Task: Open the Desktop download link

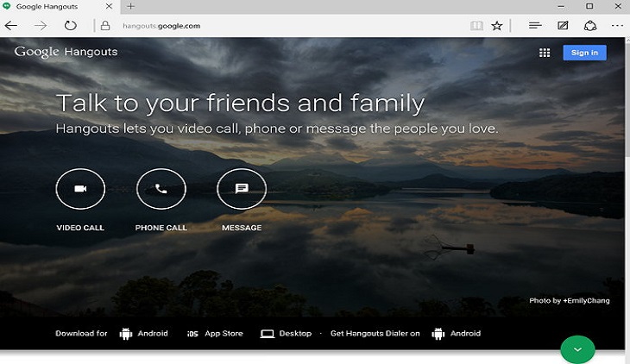Action: [295, 334]
